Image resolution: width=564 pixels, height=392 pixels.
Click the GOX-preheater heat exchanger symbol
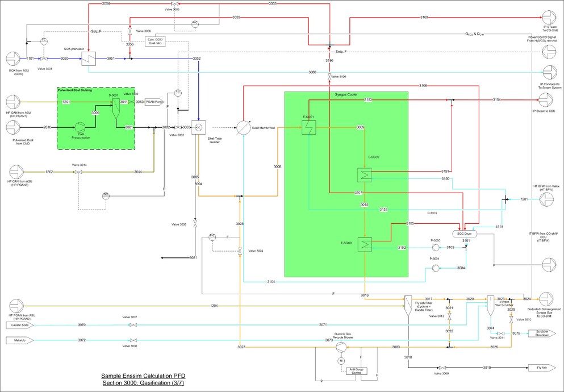tap(89, 59)
